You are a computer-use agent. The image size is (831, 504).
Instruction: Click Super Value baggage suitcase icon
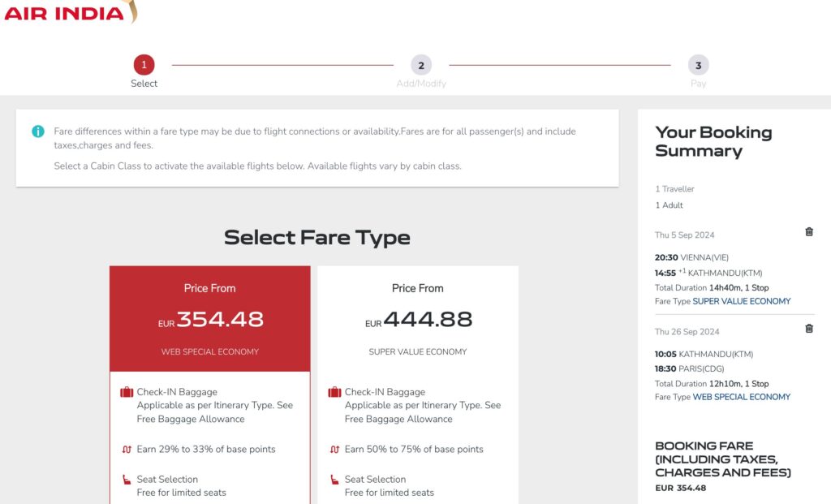[x=334, y=393]
